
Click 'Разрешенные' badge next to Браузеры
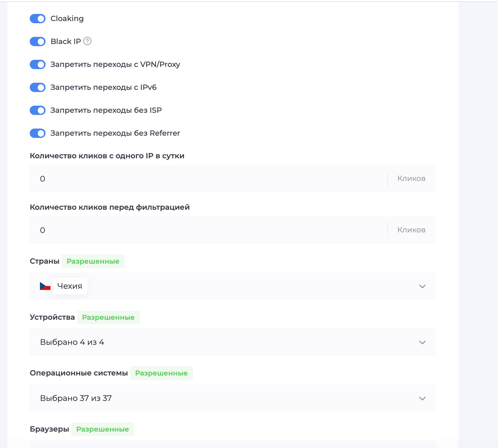click(103, 429)
